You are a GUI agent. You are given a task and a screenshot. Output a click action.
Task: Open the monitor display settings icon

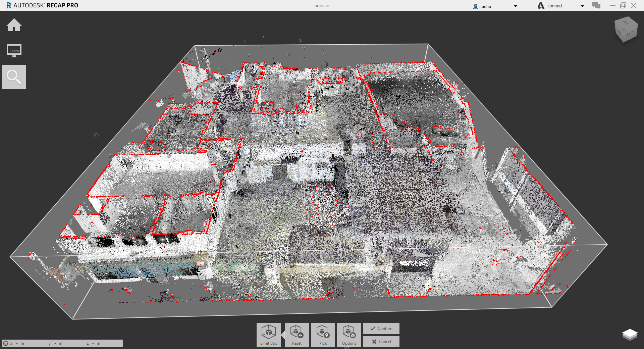[14, 51]
